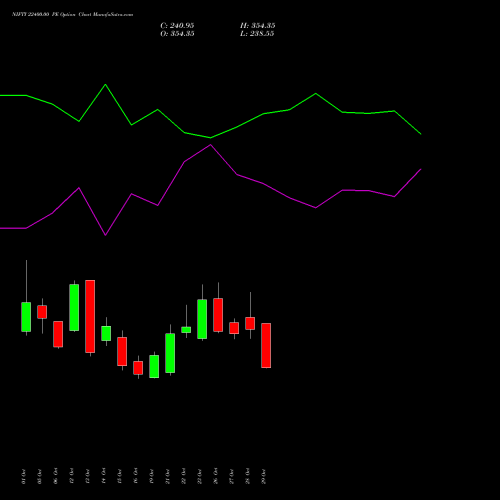
Task: Click the red candlestick for 06 Oct
Action: click(x=58, y=334)
